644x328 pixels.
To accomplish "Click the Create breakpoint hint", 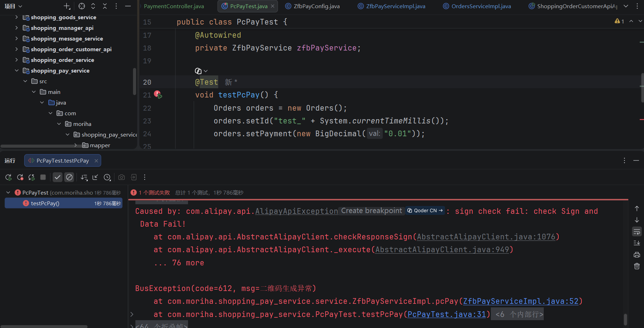I will pos(371,211).
